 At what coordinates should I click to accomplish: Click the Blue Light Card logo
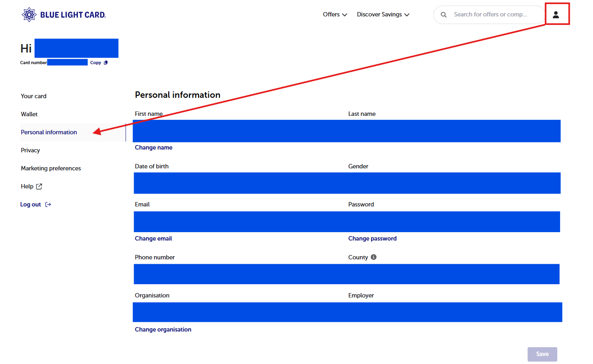click(64, 15)
